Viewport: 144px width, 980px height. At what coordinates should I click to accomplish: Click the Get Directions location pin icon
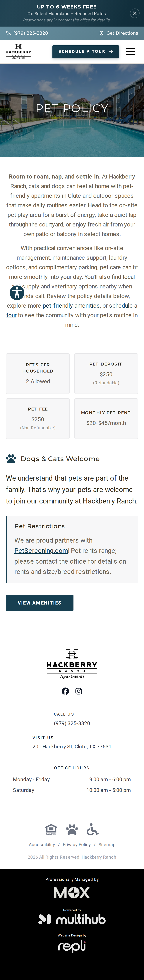click(x=101, y=33)
